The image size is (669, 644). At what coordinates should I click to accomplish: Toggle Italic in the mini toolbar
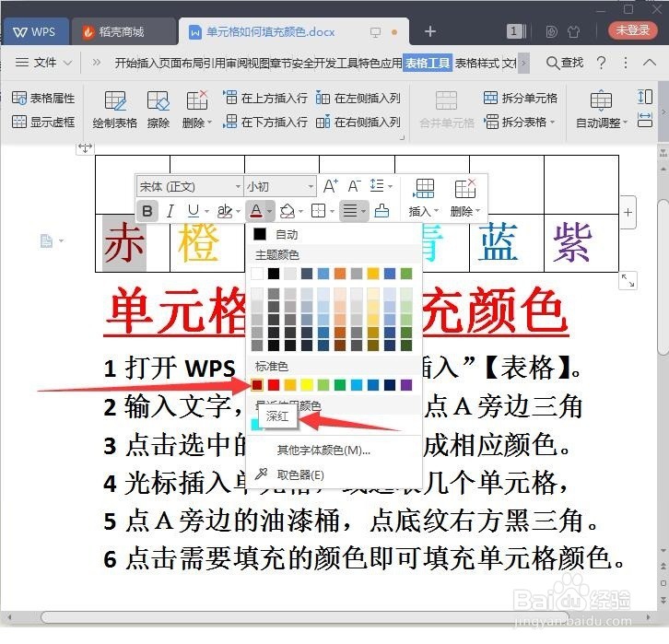coord(170,211)
